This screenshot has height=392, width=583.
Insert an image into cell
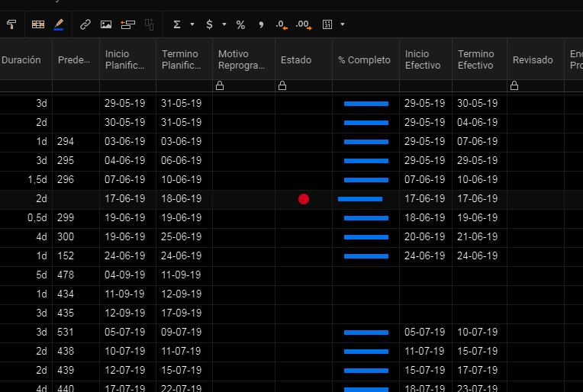106,24
